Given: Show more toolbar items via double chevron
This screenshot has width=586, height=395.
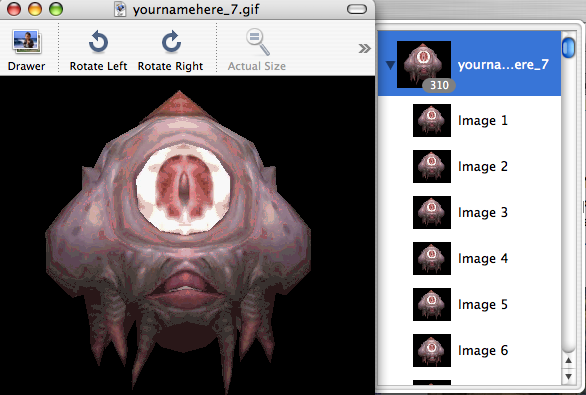Looking at the screenshot, I should 364,48.
